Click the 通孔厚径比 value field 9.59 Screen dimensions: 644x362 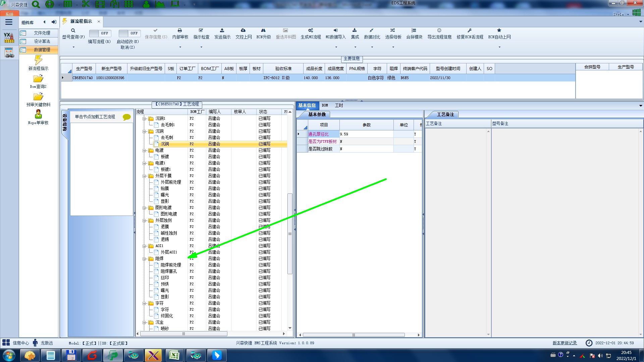click(x=366, y=134)
